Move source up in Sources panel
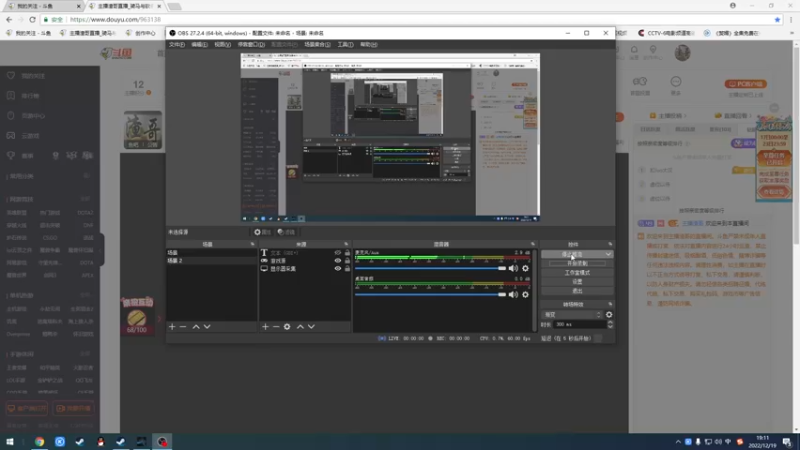 point(300,327)
